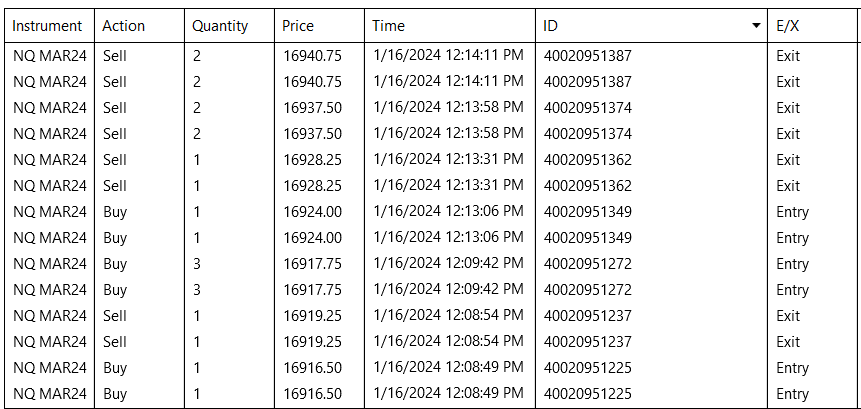Click the lower 16919.25 price cell
Screen dimensions: 861x409
point(313,342)
